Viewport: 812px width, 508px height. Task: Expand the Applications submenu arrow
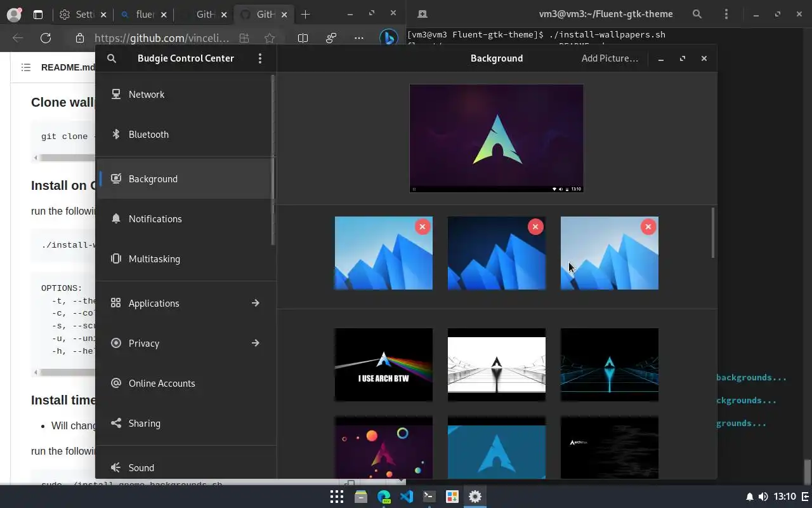(x=255, y=303)
